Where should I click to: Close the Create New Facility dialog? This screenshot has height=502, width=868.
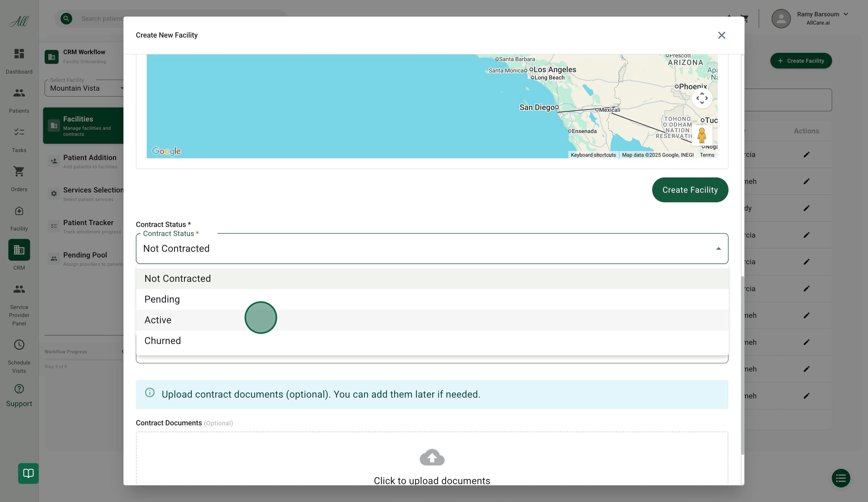(721, 35)
